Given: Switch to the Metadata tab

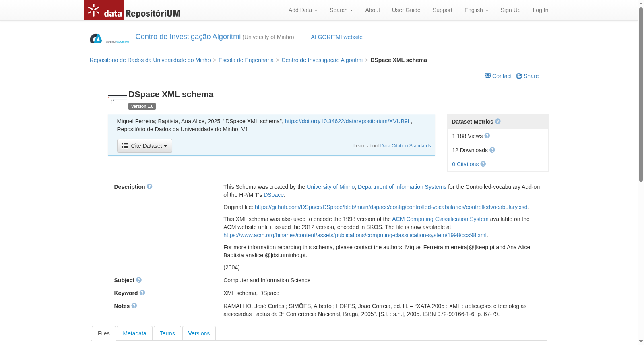Looking at the screenshot, I should pos(134,333).
